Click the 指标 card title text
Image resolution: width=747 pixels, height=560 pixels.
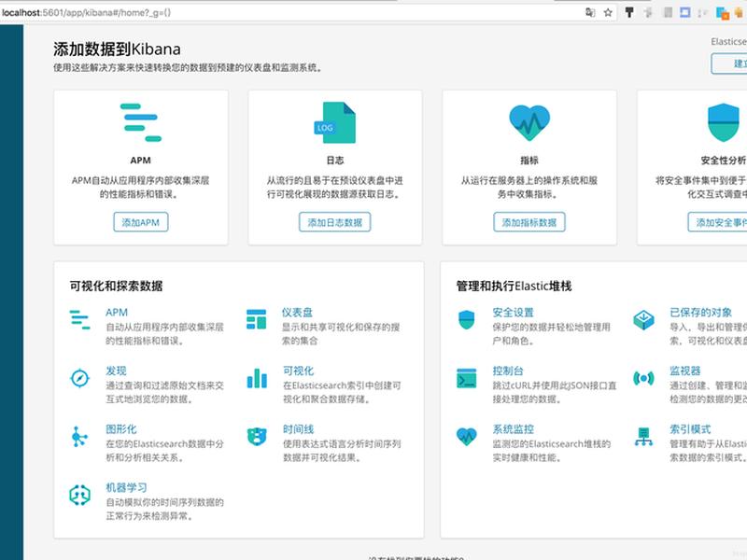(x=529, y=161)
